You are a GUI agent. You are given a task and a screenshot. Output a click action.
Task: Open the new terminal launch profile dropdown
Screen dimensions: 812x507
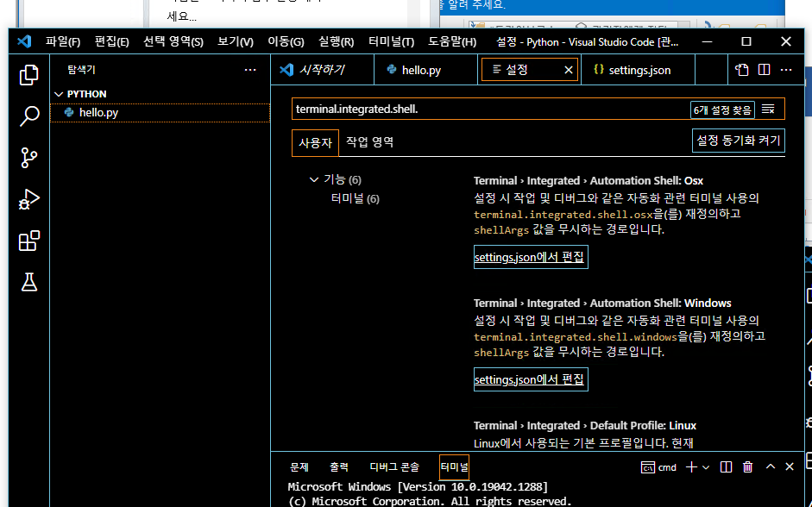click(705, 467)
